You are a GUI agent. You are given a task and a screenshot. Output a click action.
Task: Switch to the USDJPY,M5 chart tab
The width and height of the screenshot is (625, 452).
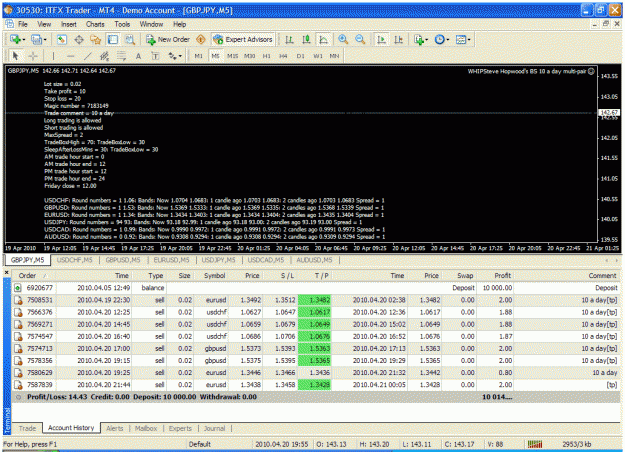[218, 260]
